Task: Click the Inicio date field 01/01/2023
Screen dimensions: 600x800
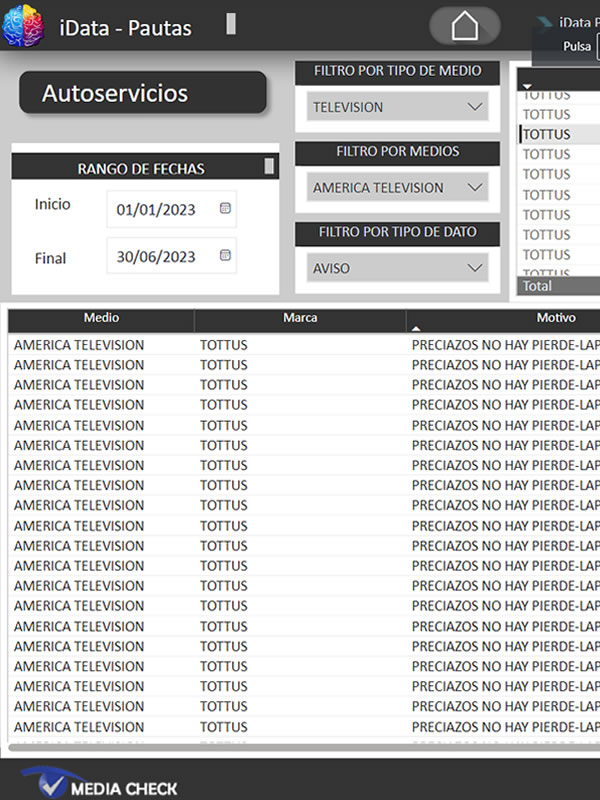Action: (x=171, y=210)
